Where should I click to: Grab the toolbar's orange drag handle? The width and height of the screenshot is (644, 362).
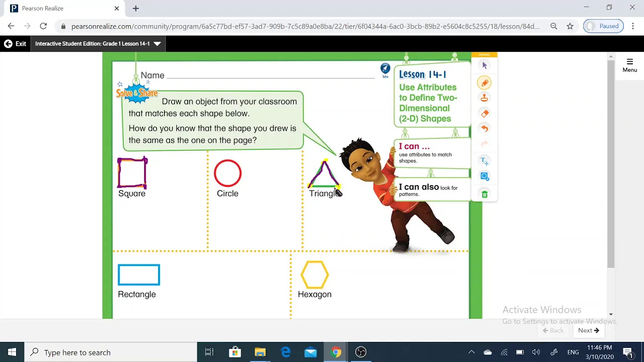tap(485, 55)
